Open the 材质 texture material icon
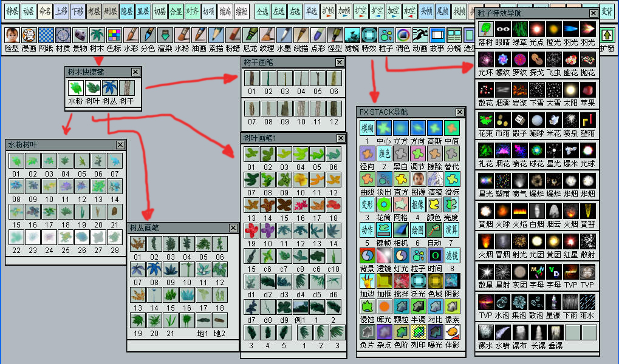Screen dimensions: 619x364 click(63, 36)
